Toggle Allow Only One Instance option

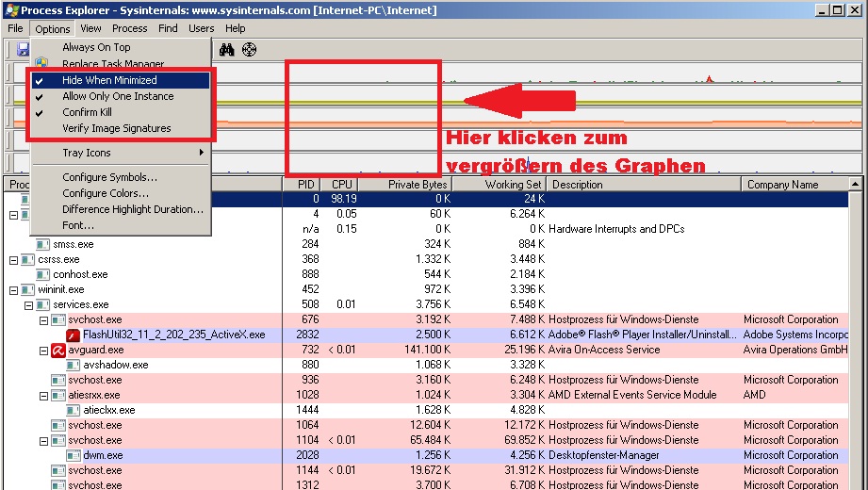[121, 96]
